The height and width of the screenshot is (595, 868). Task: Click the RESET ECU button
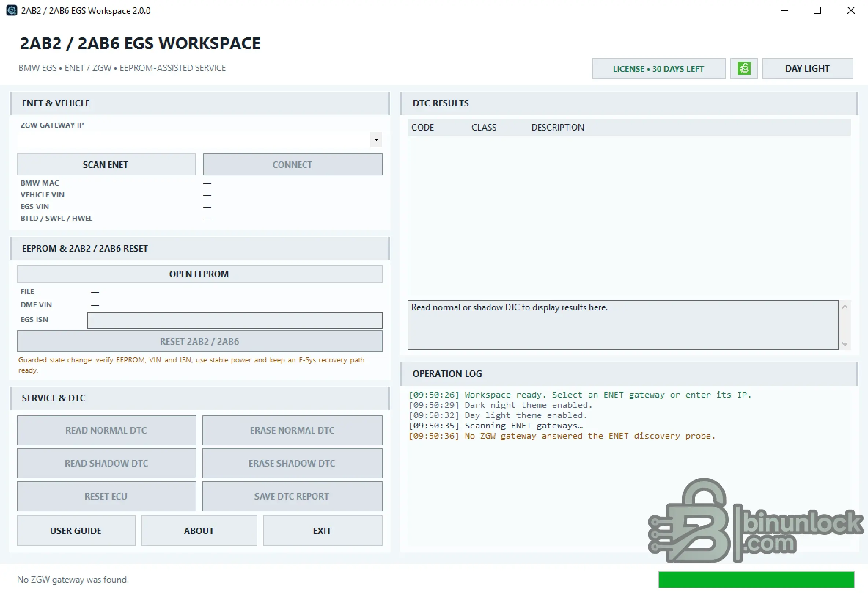106,496
